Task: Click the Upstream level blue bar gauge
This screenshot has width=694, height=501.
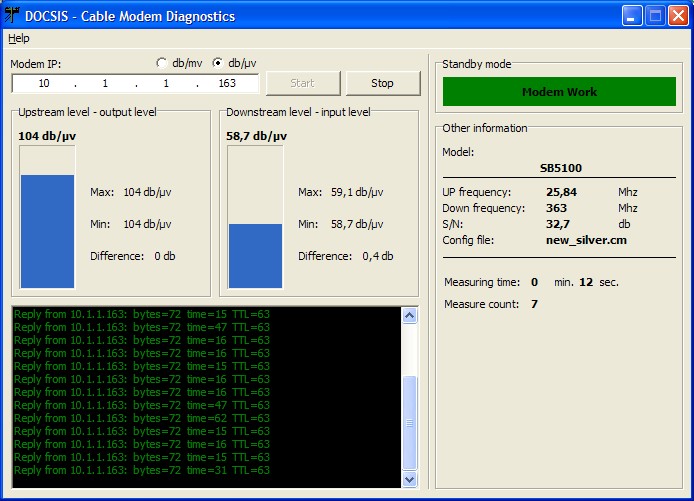Action: pos(47,217)
